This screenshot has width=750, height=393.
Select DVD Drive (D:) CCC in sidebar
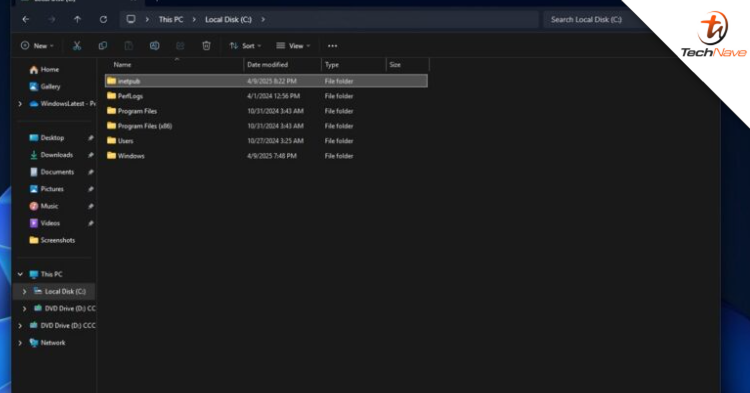pos(62,326)
